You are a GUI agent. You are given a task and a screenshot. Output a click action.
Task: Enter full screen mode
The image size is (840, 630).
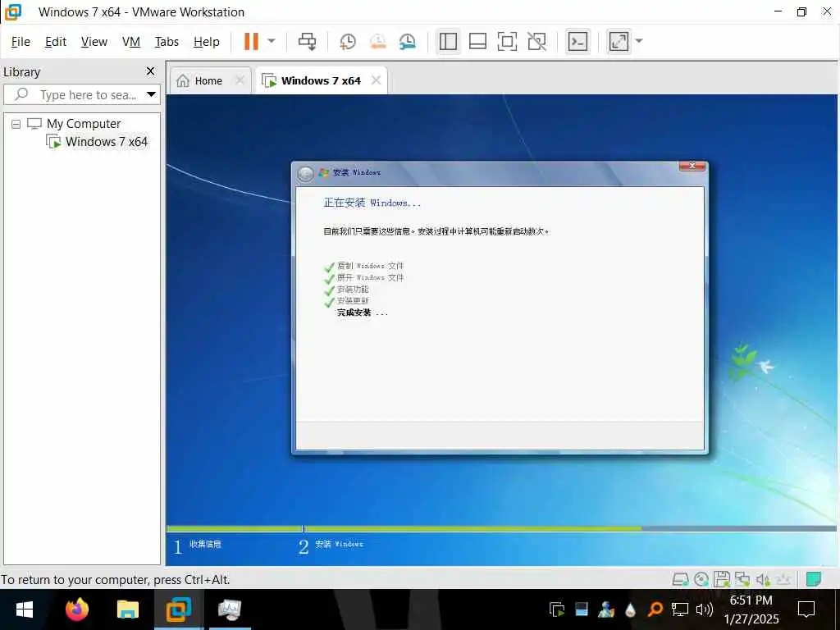[x=507, y=41]
